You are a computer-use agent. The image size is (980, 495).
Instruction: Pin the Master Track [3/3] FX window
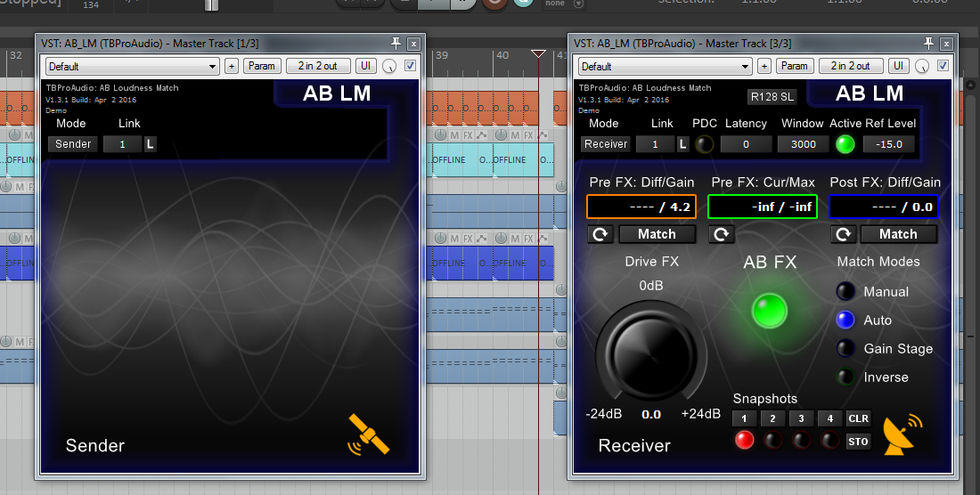[x=928, y=43]
